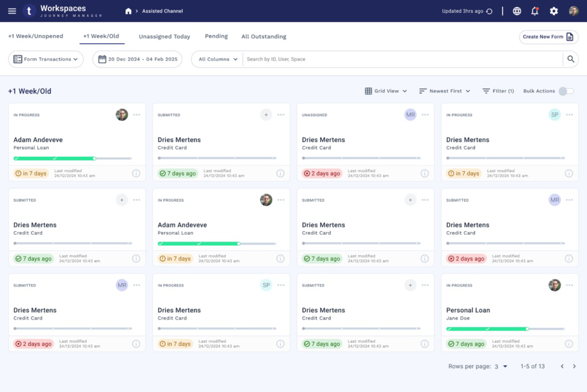
Task: Click the info icon on Adam Andeveve's card
Action: [x=136, y=173]
